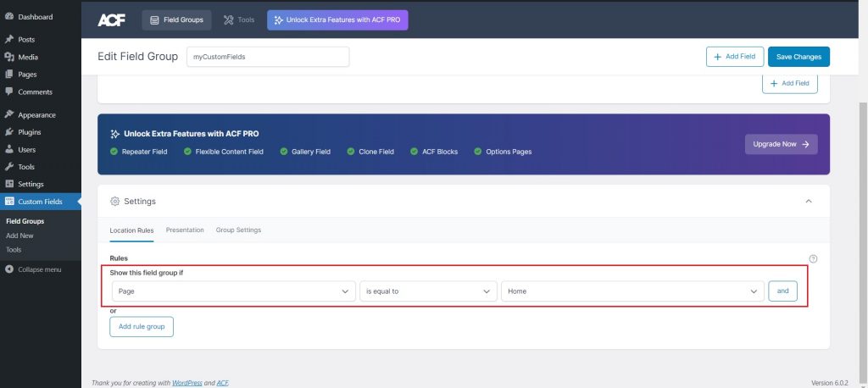Open the Home value dropdown
The width and height of the screenshot is (868, 388).
pyautogui.click(x=632, y=291)
